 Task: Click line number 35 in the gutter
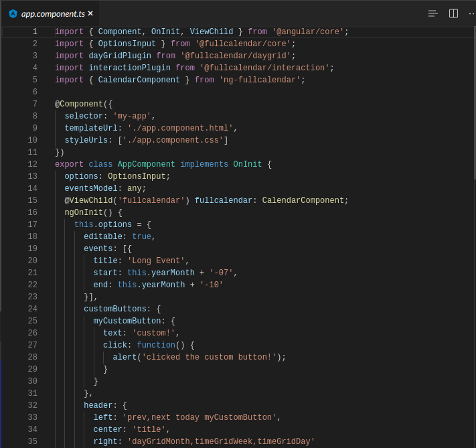[33, 441]
